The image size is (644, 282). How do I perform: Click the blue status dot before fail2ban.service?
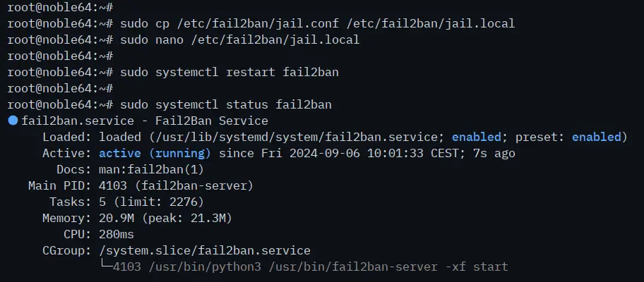[13, 121]
